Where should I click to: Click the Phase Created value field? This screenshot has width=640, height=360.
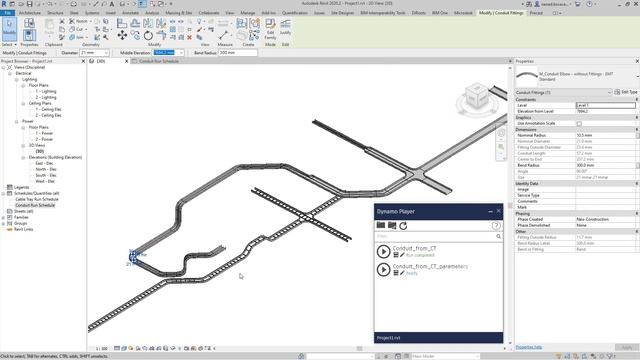pos(606,220)
